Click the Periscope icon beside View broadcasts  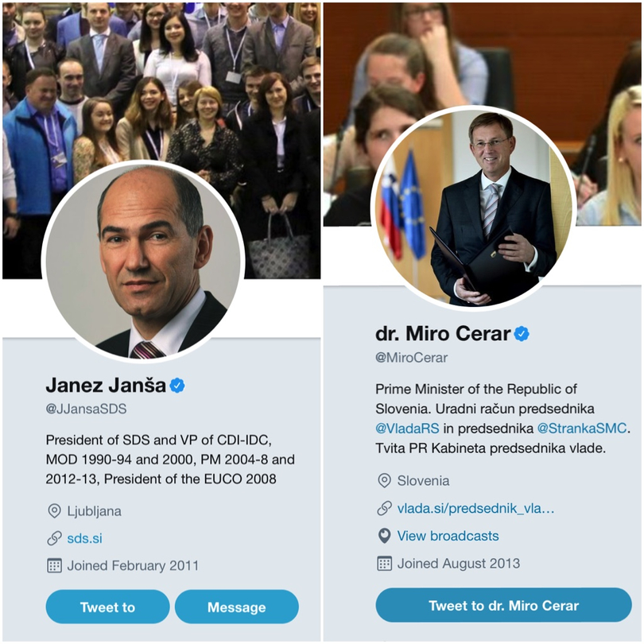coord(385,536)
